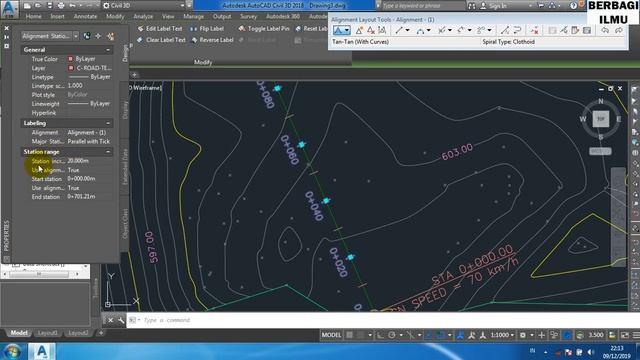Image resolution: width=640 pixels, height=360 pixels.
Task: Click Flip Label button
Action: (207, 29)
